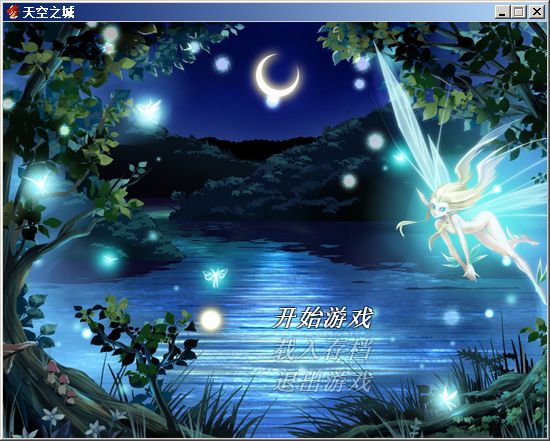Viewport: 550px width, 441px height.
Task: Close the 天空之城 window
Action: pyautogui.click(x=537, y=12)
